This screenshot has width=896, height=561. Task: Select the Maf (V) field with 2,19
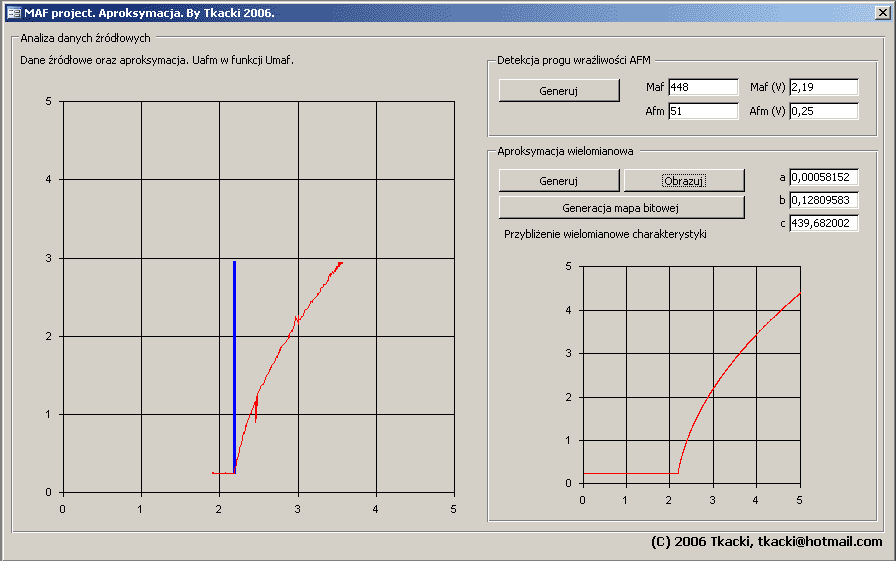(823, 87)
